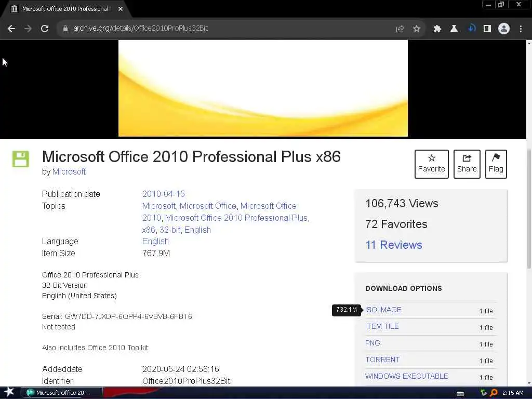Image resolution: width=532 pixels, height=399 pixels.
Task: Click the network tray icon
Action: [484, 393]
